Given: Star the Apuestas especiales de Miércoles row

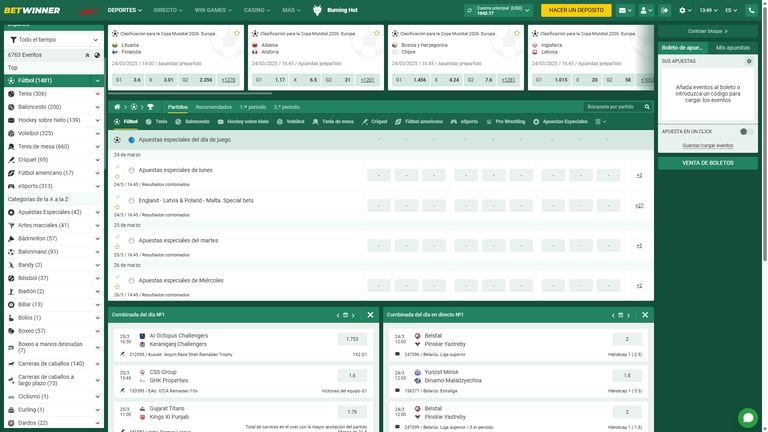Looking at the screenshot, I should coord(117,288).
